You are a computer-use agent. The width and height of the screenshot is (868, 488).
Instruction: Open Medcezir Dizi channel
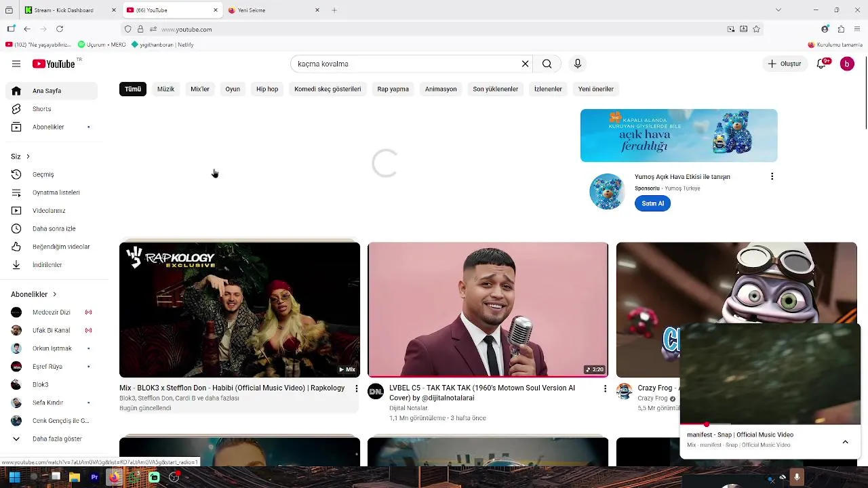[x=52, y=312]
